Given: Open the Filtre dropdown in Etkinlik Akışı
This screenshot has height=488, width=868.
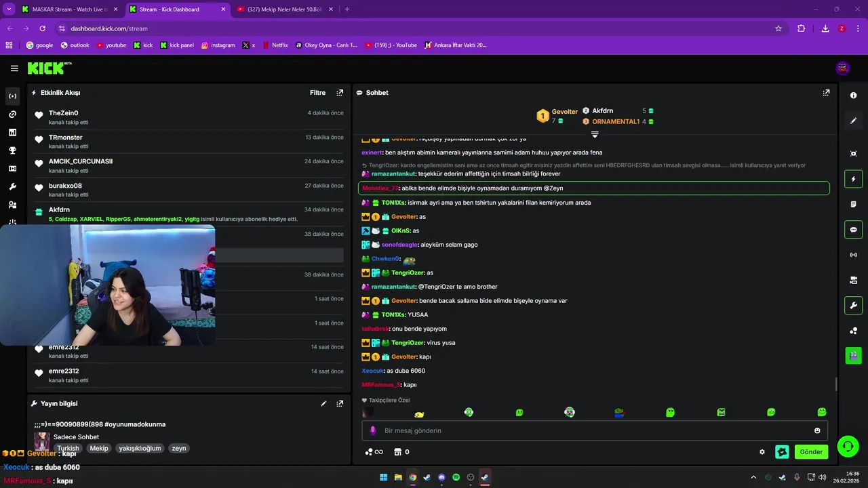Looking at the screenshot, I should (317, 93).
